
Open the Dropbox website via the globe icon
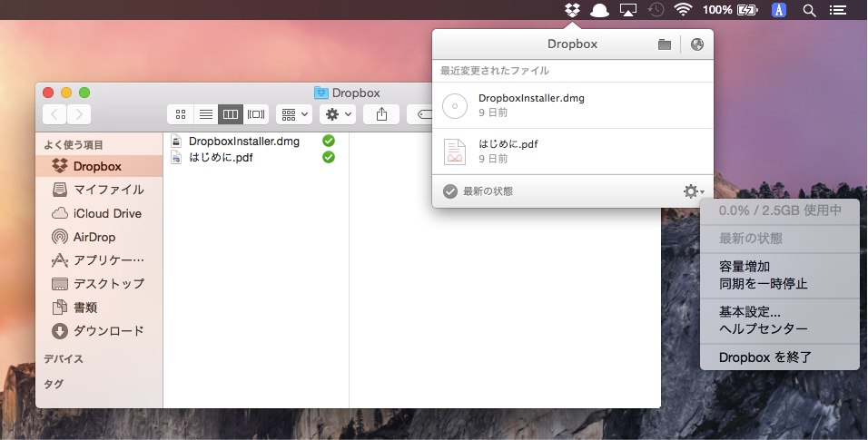coord(697,44)
